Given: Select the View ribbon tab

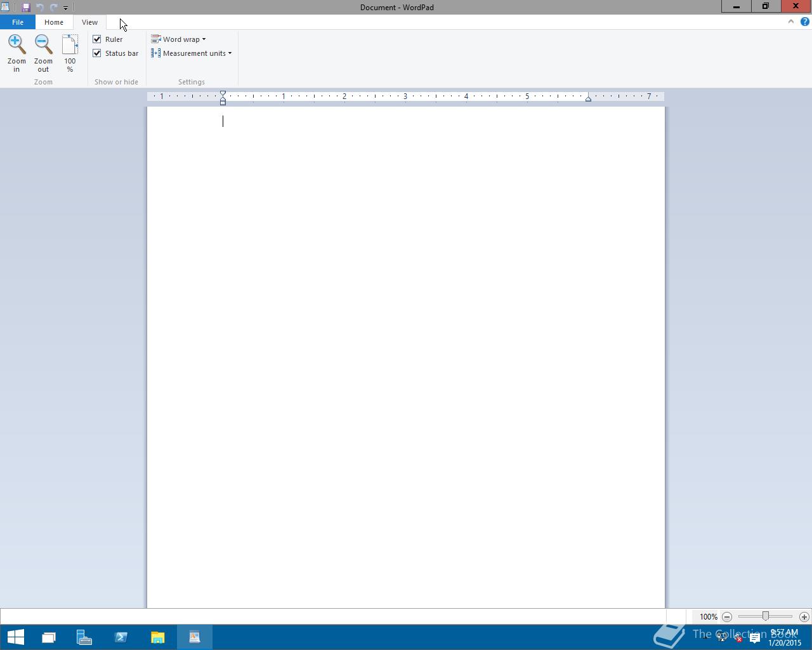Looking at the screenshot, I should (x=89, y=22).
